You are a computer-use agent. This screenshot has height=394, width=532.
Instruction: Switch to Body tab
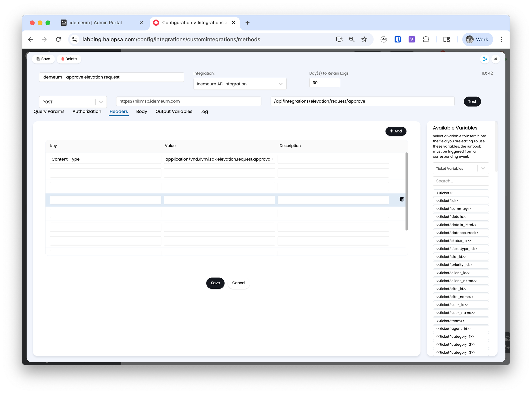tap(142, 112)
